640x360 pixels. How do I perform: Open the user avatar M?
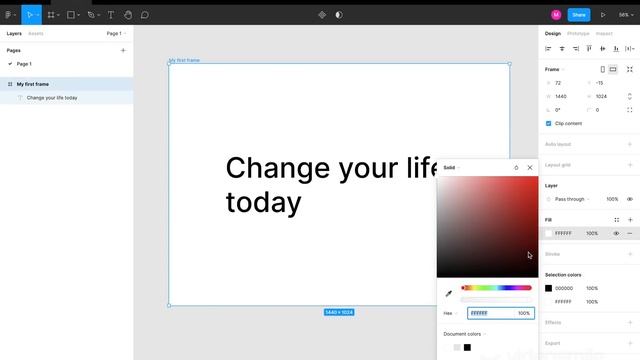[x=556, y=15]
